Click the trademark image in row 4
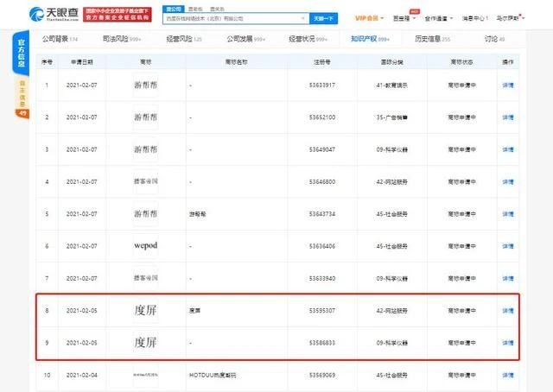The height and width of the screenshot is (392, 553). point(146,181)
